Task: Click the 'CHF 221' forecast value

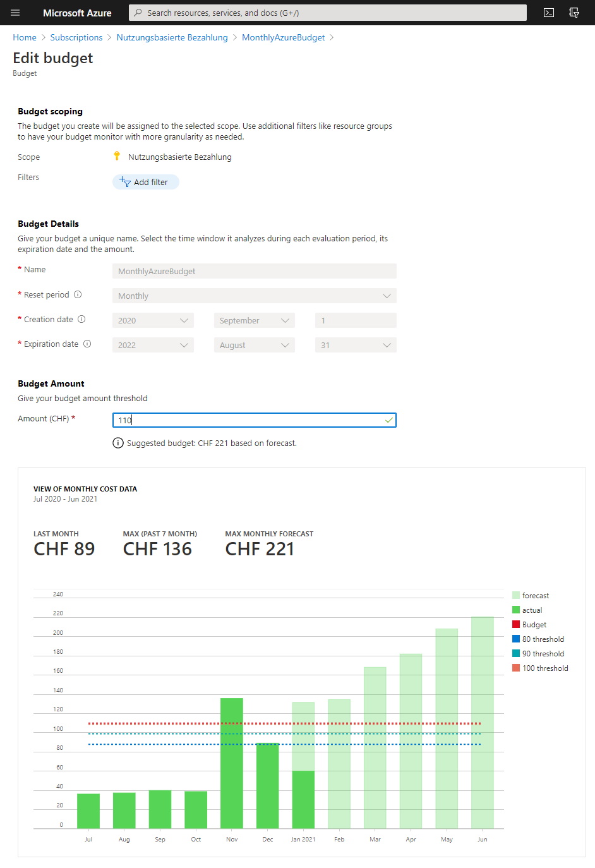Action: (260, 549)
